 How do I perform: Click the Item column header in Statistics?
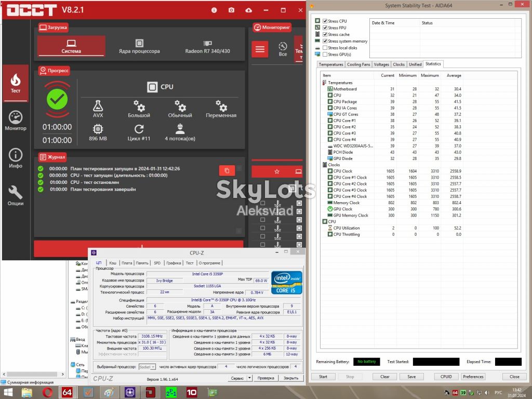347,75
